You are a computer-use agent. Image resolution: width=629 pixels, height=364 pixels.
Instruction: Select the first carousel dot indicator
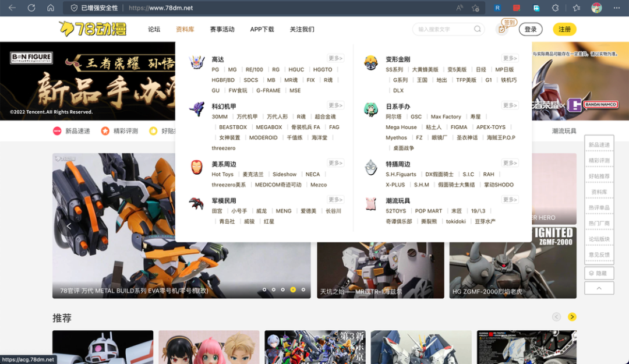point(264,289)
